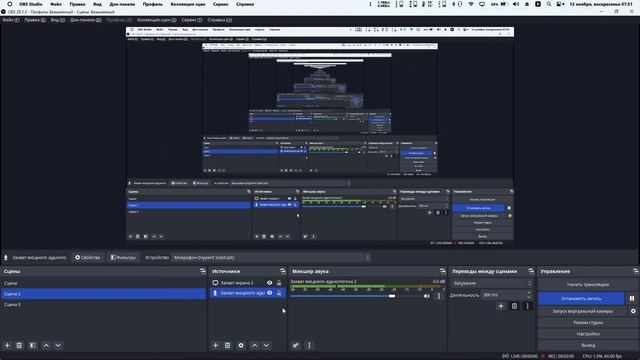The height and width of the screenshot is (360, 640).
Task: Mute the audio input capture speaker icon
Action: click(x=427, y=296)
